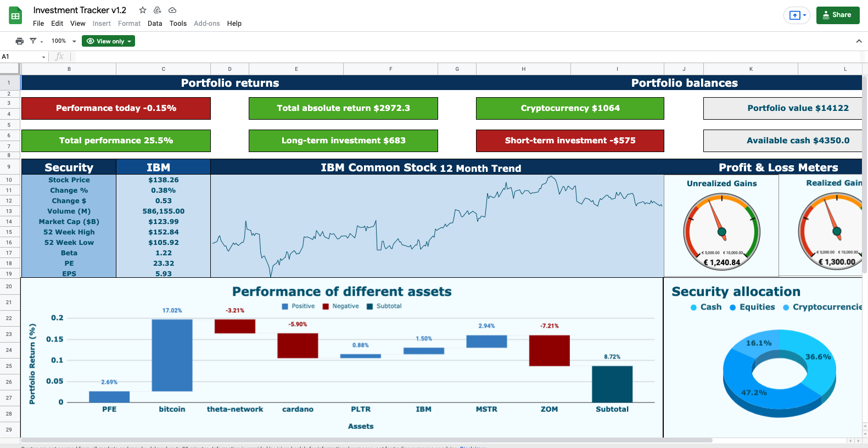Open the View menu
The height and width of the screenshot is (448, 868).
pos(78,24)
